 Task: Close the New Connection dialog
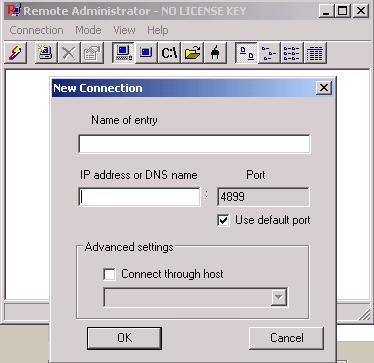tap(324, 88)
